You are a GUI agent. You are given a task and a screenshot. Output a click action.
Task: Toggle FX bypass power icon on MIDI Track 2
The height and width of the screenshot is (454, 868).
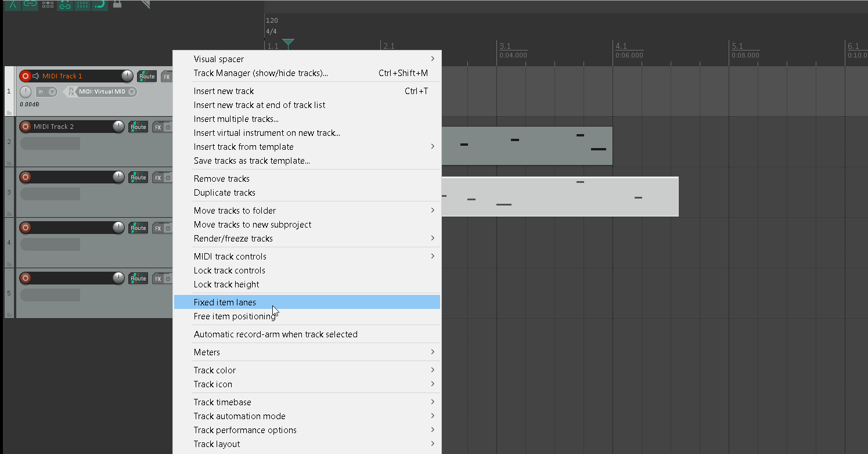(x=168, y=127)
